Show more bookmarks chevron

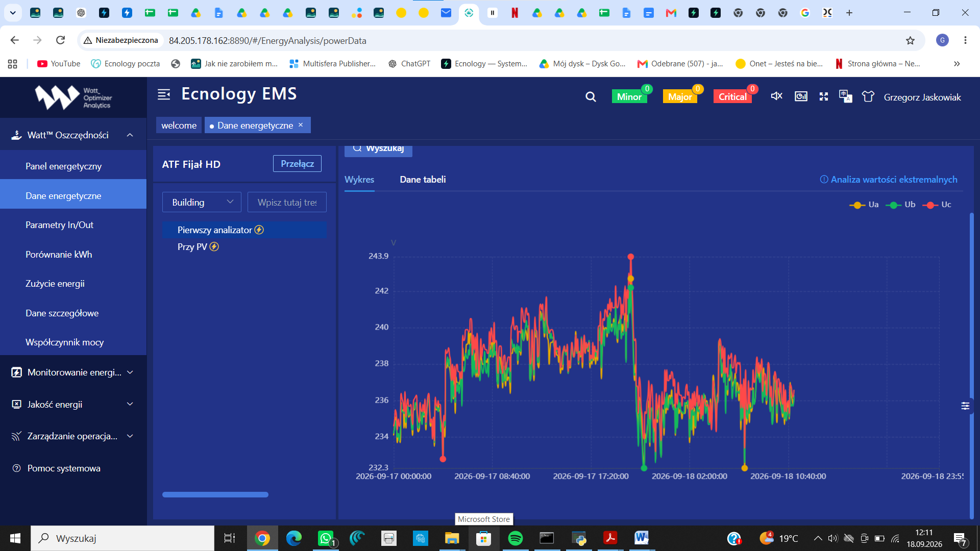tap(957, 64)
